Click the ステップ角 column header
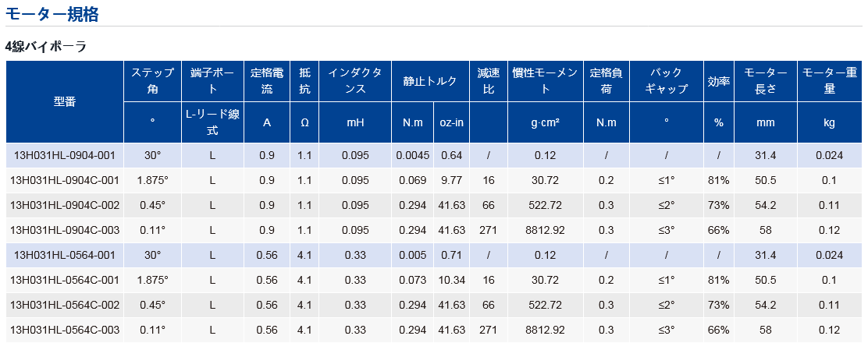This screenshot has width=868, height=350. point(152,81)
